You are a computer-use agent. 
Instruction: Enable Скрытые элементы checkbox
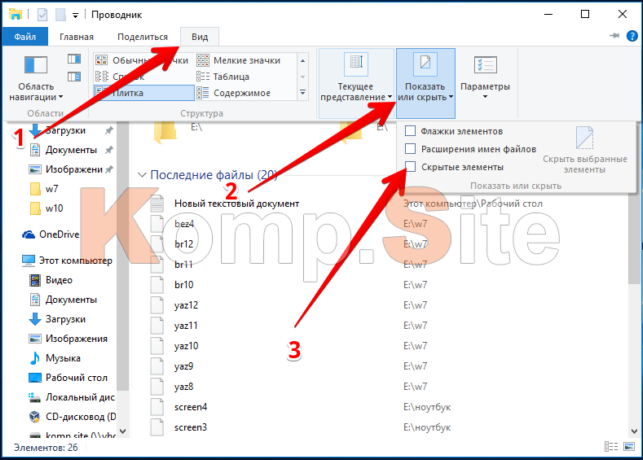(410, 166)
